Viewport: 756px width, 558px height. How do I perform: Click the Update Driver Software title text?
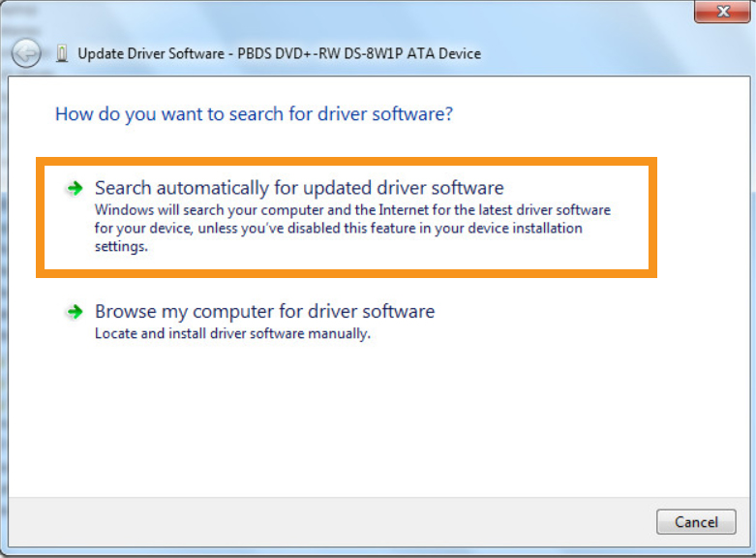pyautogui.click(x=279, y=53)
